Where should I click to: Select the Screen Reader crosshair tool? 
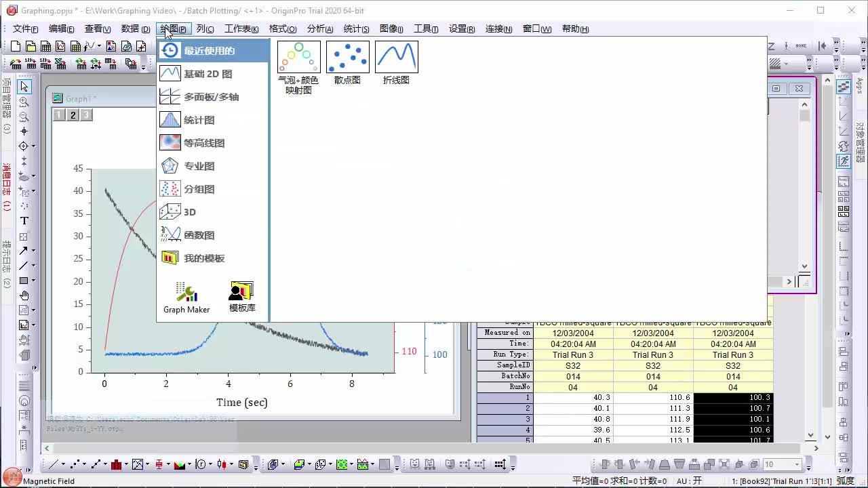(24, 131)
